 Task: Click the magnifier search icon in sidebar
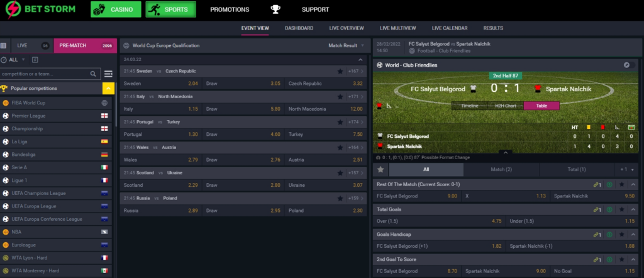(93, 74)
